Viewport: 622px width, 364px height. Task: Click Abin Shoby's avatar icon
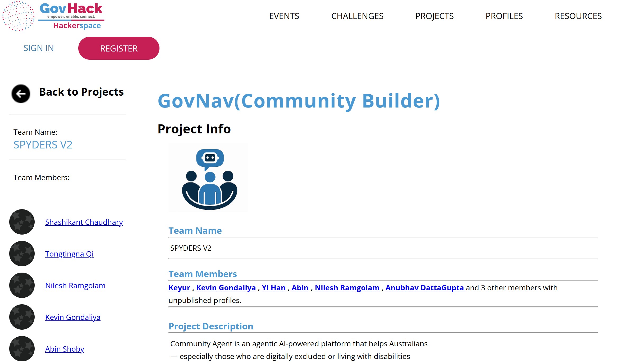(x=22, y=349)
